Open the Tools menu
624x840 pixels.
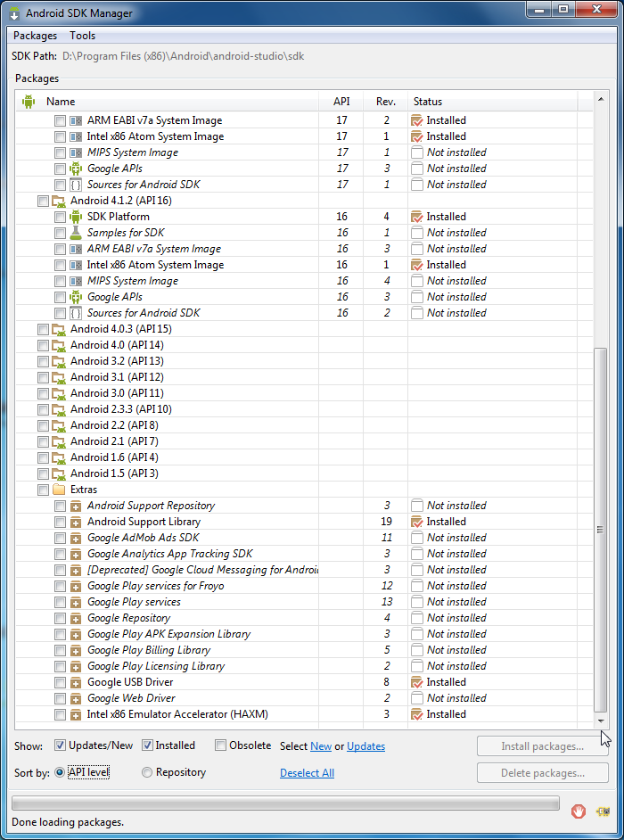(x=83, y=36)
